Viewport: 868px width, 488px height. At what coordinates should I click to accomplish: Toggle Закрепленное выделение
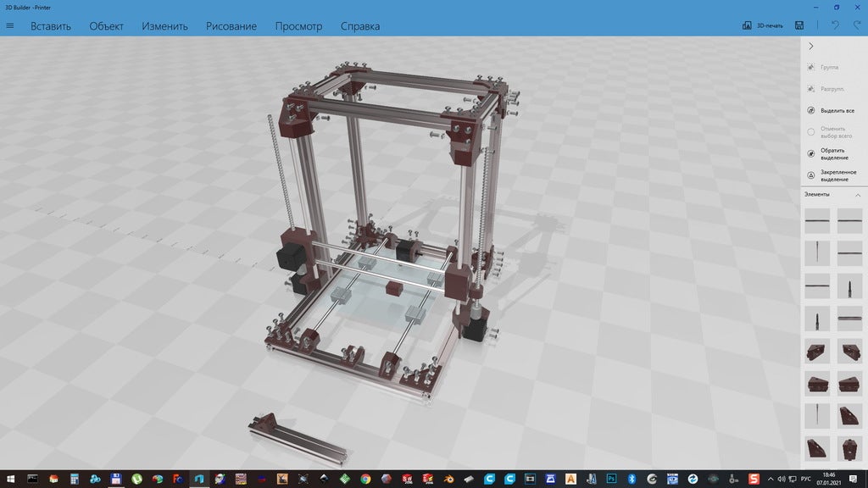click(x=834, y=175)
